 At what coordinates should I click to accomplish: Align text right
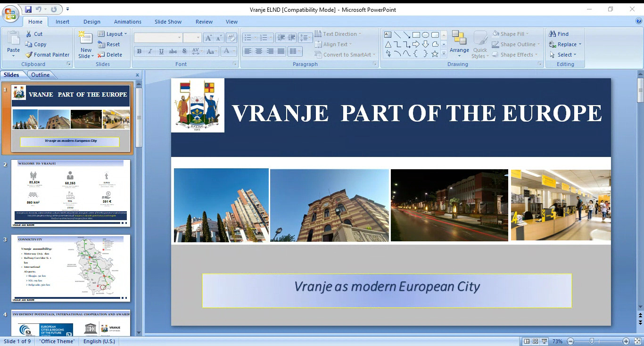coord(270,51)
